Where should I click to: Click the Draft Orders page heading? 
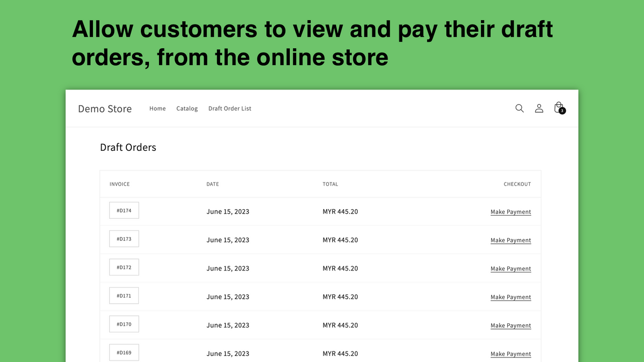128,147
